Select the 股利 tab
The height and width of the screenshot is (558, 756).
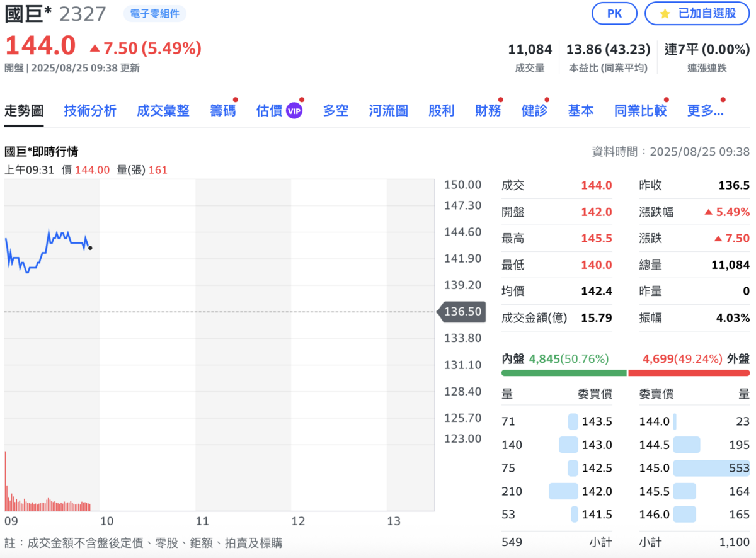[442, 111]
